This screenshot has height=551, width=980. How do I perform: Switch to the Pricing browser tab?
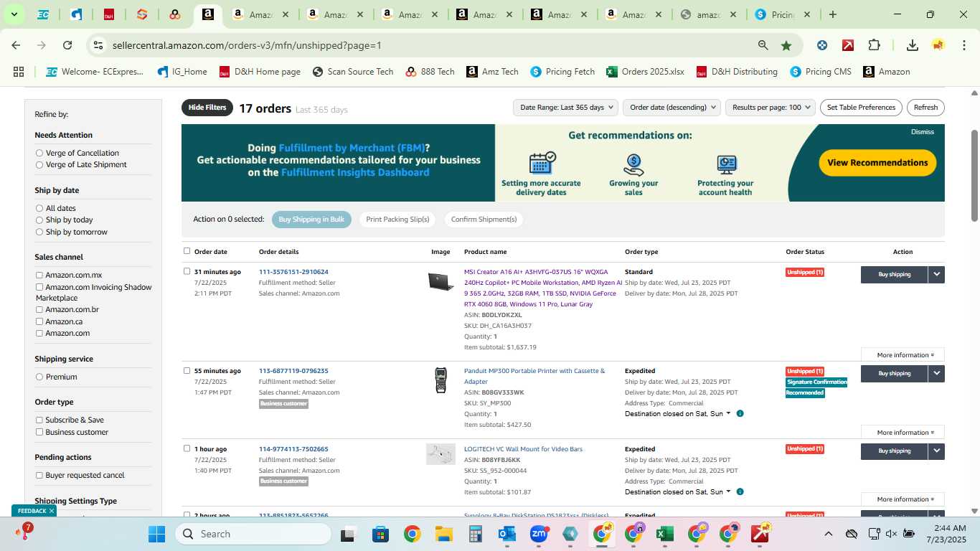[781, 14]
